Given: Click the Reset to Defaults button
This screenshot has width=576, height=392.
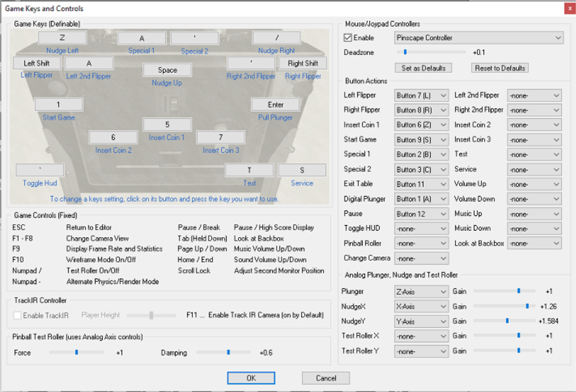Looking at the screenshot, I should 499,68.
